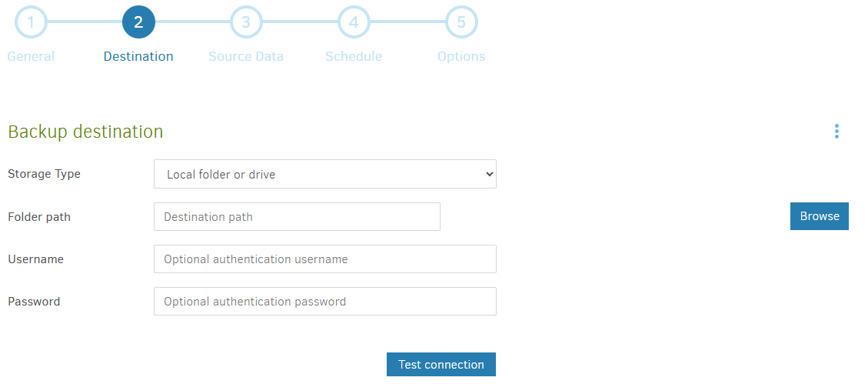The height and width of the screenshot is (384, 868).
Task: Select the Destination step label
Action: (x=138, y=56)
